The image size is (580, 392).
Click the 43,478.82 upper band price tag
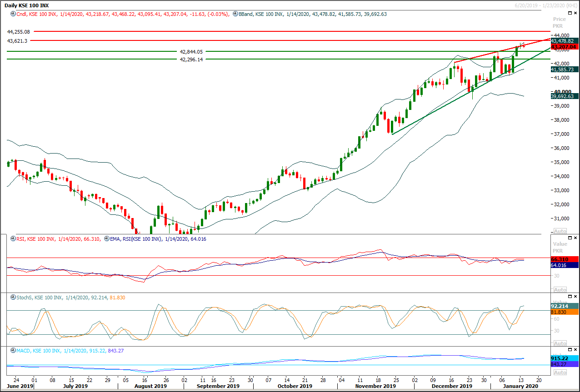[564, 41]
